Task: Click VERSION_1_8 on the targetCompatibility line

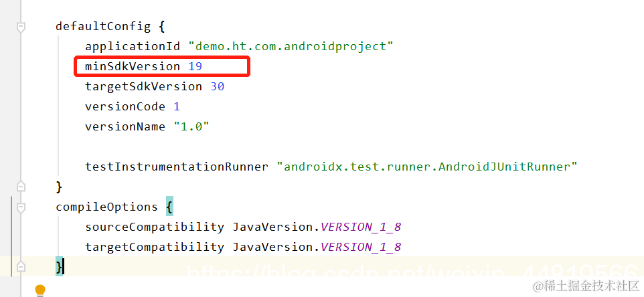Action: [x=361, y=247]
